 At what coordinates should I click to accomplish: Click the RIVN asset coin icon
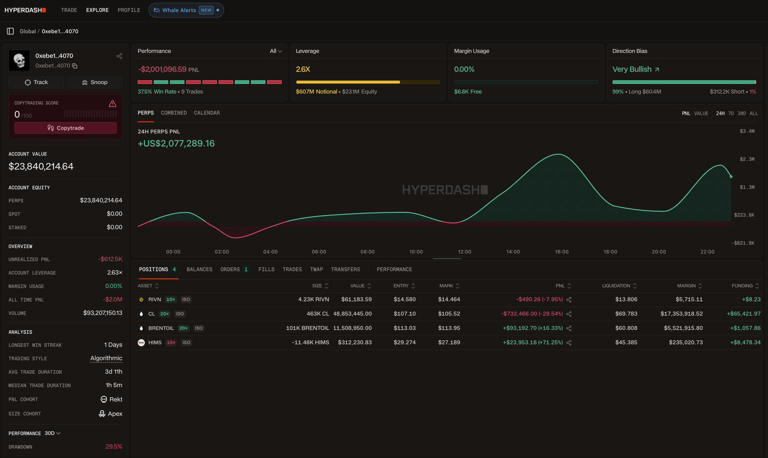[141, 299]
